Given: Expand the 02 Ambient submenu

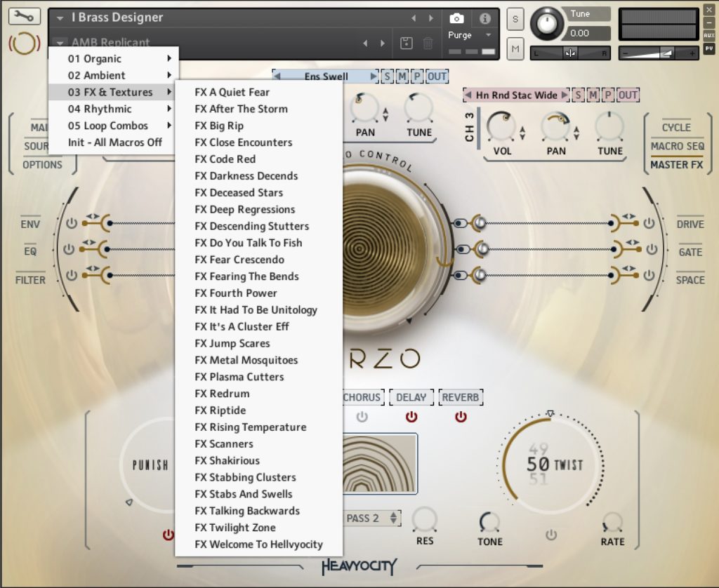Looking at the screenshot, I should 113,75.
